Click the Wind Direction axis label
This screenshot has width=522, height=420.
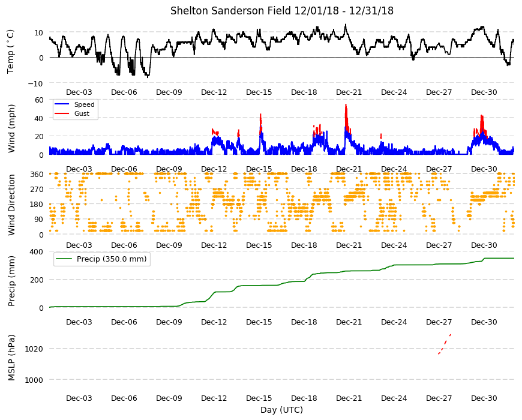pos(11,205)
